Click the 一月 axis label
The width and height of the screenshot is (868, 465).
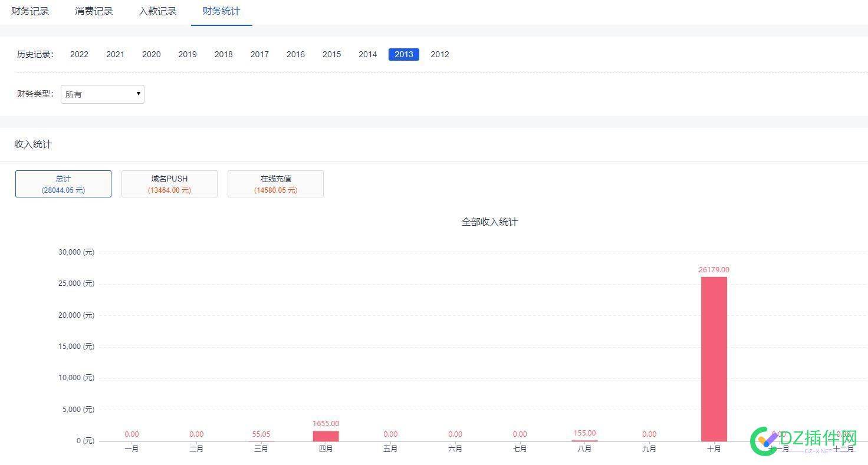(x=131, y=449)
